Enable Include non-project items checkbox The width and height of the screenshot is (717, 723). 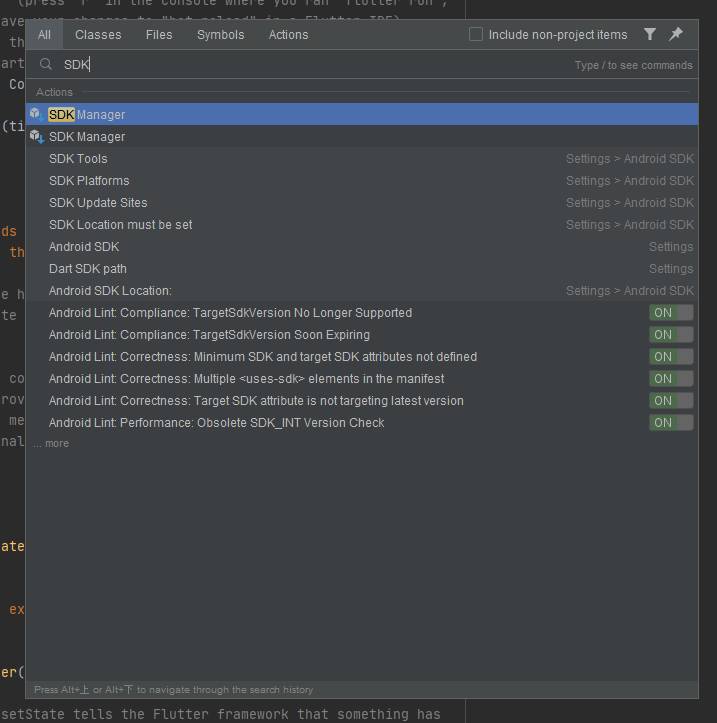(x=475, y=34)
